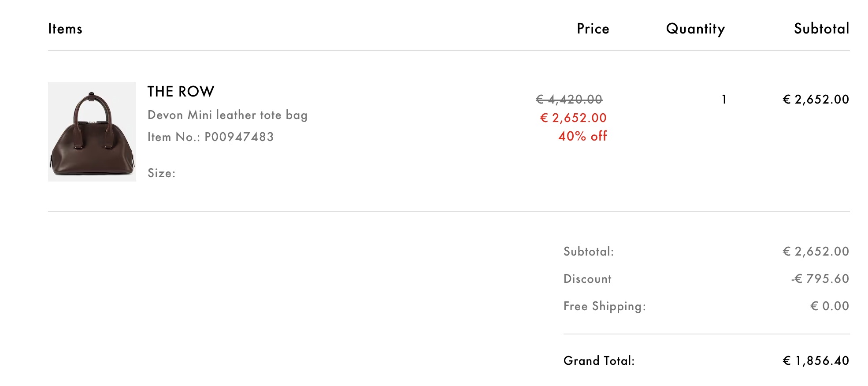Viewport: 868px width, 386px height.
Task: Click the shipping cost € 0.00
Action: click(x=829, y=306)
